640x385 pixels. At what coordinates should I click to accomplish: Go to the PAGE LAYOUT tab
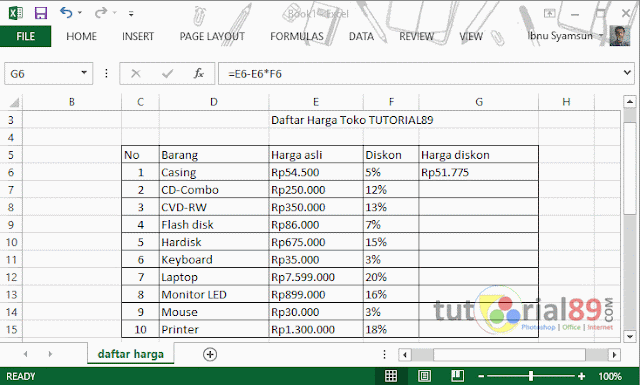click(212, 36)
